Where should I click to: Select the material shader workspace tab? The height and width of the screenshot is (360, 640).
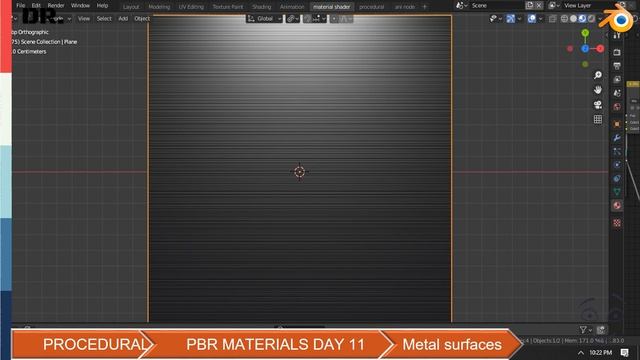pyautogui.click(x=331, y=7)
